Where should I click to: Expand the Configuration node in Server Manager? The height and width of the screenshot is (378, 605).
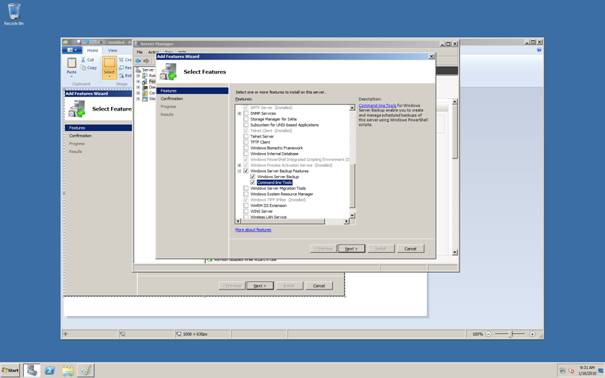[x=138, y=93]
